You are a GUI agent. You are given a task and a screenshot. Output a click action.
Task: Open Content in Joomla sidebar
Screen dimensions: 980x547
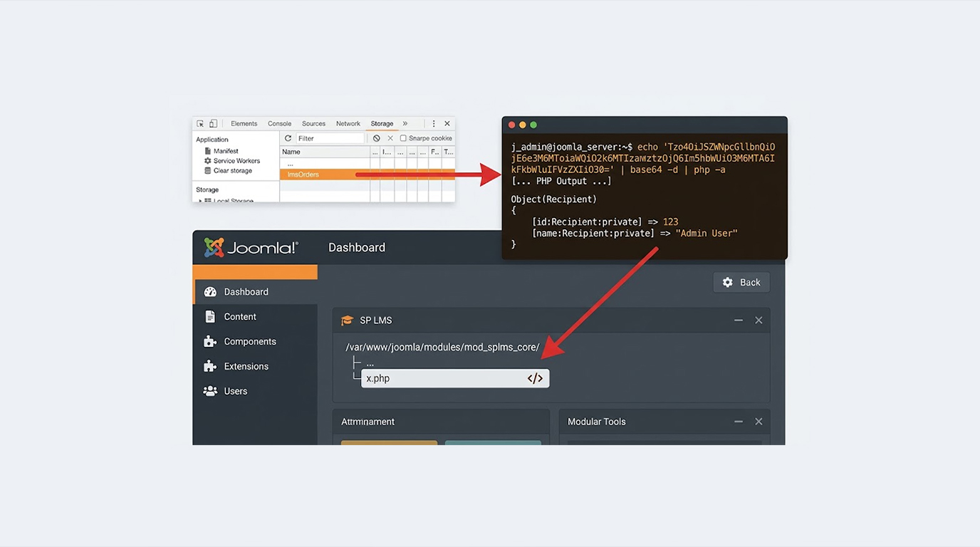pos(255,317)
